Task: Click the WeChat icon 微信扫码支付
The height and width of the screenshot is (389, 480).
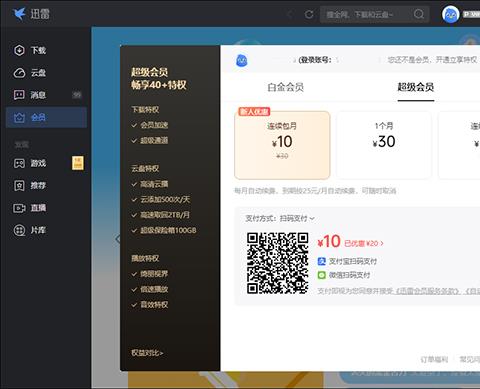Action: [x=321, y=275]
